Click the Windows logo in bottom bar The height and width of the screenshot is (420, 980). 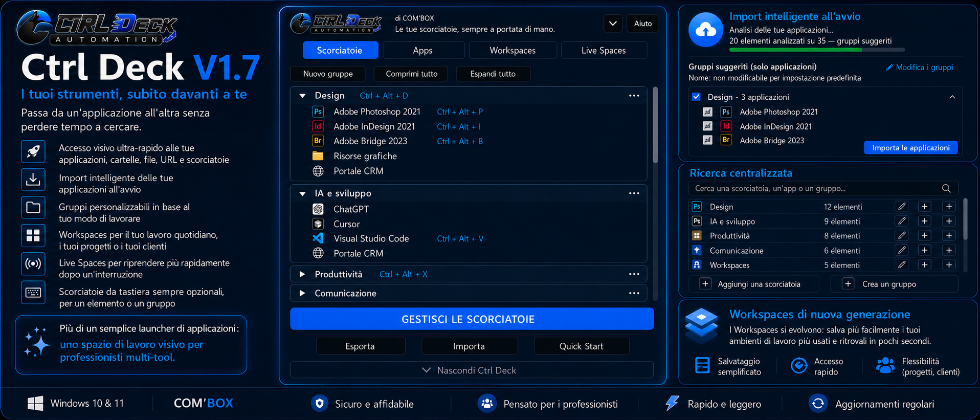(x=35, y=403)
